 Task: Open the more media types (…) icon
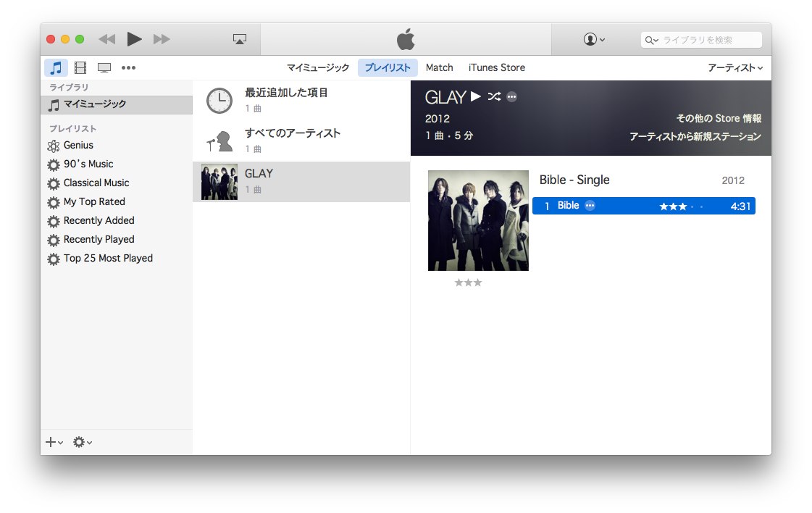pyautogui.click(x=128, y=67)
